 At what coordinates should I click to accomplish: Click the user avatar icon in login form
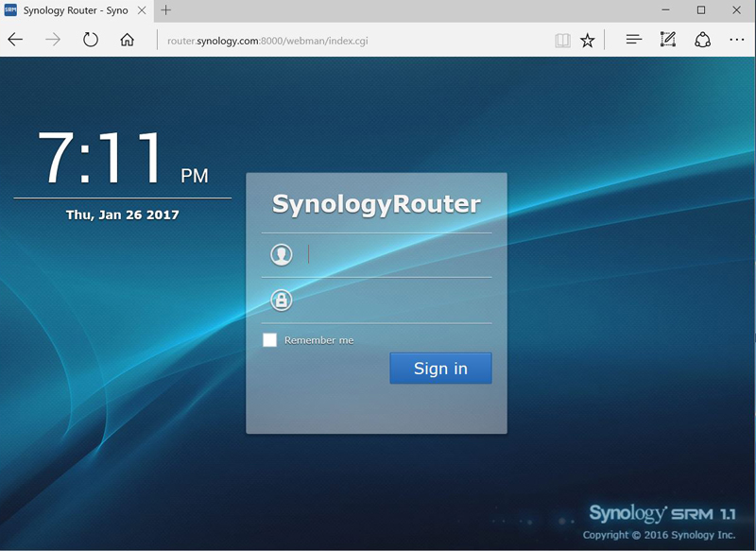click(x=281, y=254)
